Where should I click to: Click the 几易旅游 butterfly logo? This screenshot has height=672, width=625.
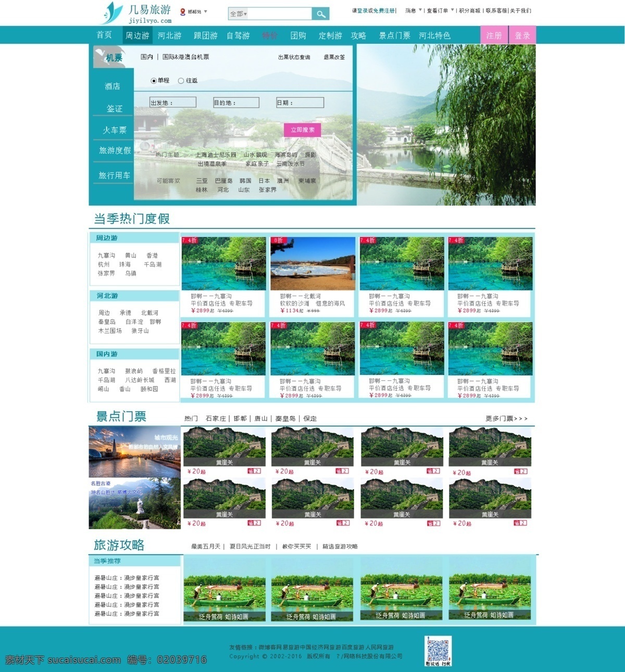tap(111, 13)
